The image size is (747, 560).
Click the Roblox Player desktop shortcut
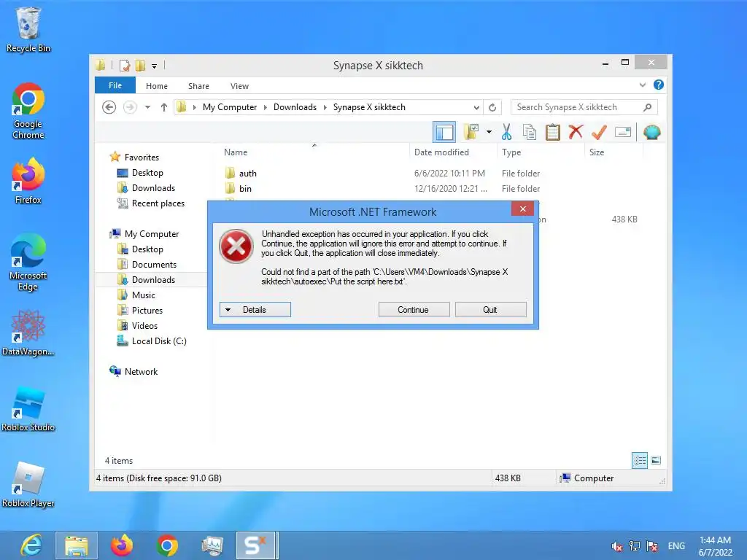point(28,484)
